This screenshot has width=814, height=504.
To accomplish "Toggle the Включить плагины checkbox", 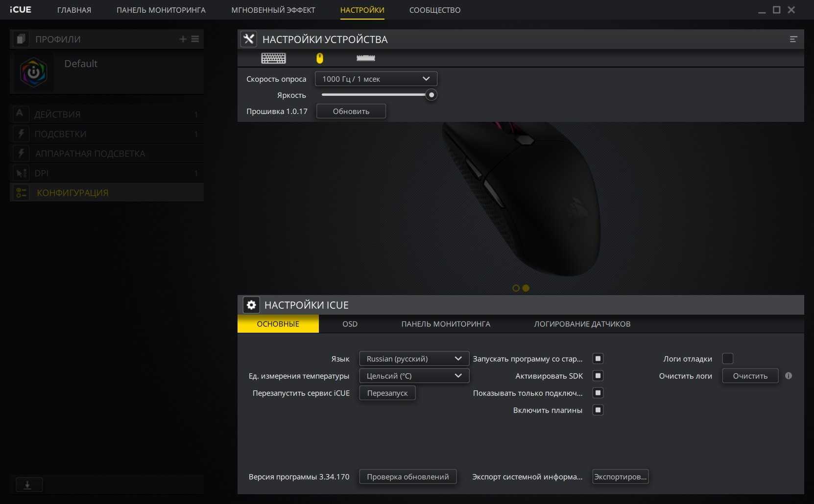I will [598, 410].
